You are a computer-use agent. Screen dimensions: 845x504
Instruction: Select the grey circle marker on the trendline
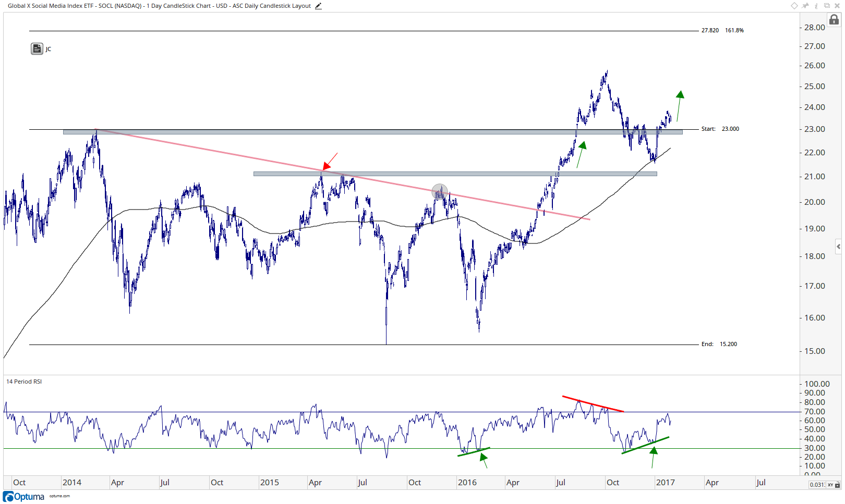pyautogui.click(x=440, y=192)
